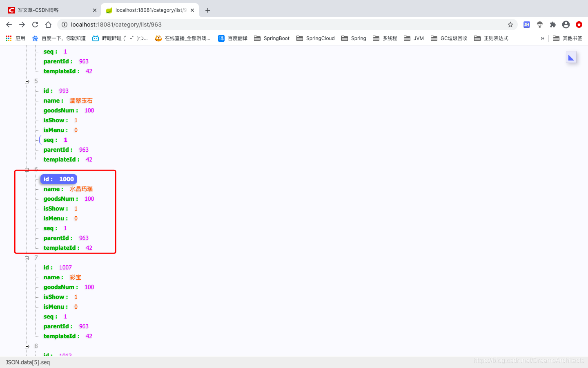The width and height of the screenshot is (588, 368).
Task: Select the name 翡翠玉石 row
Action: [x=68, y=101]
